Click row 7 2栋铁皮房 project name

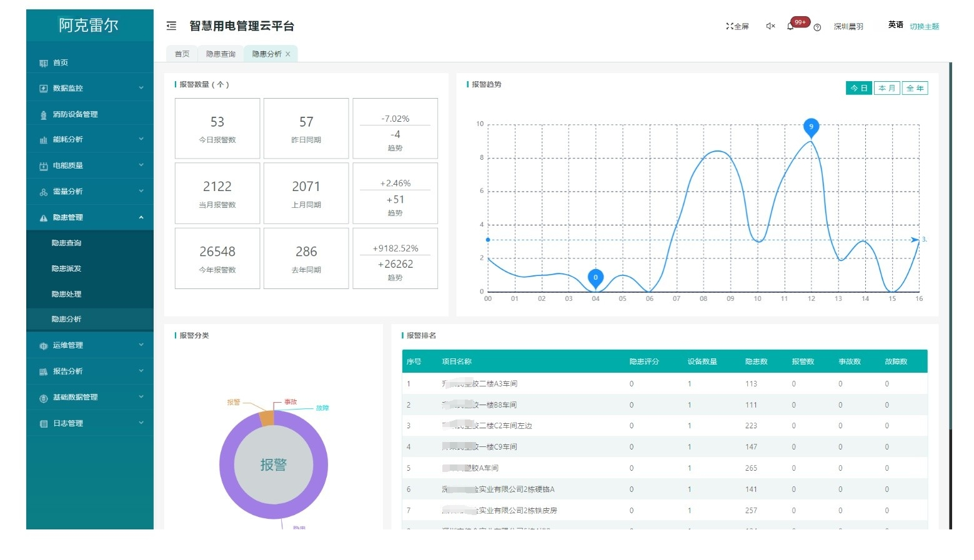[x=499, y=511]
